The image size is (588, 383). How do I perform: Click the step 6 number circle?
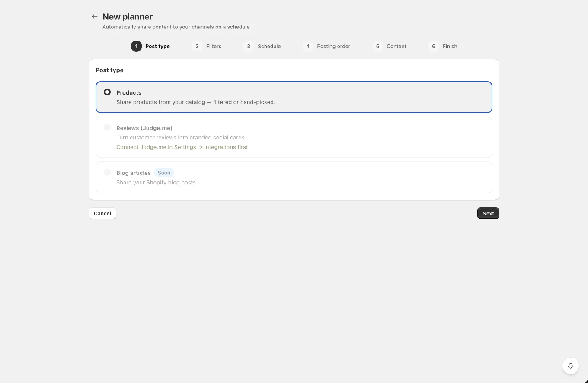coord(434,46)
